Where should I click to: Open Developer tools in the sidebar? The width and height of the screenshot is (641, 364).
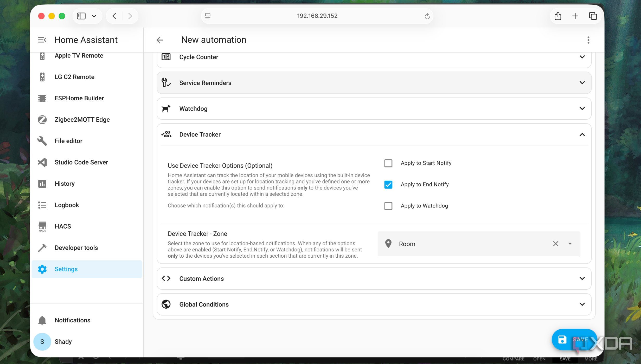tap(87, 248)
